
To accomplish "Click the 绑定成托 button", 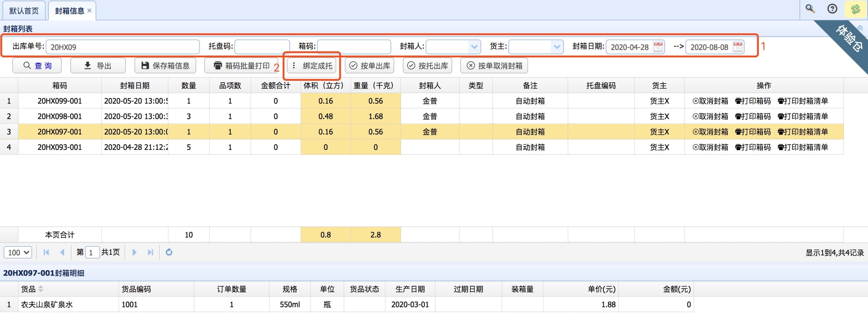I will 312,65.
